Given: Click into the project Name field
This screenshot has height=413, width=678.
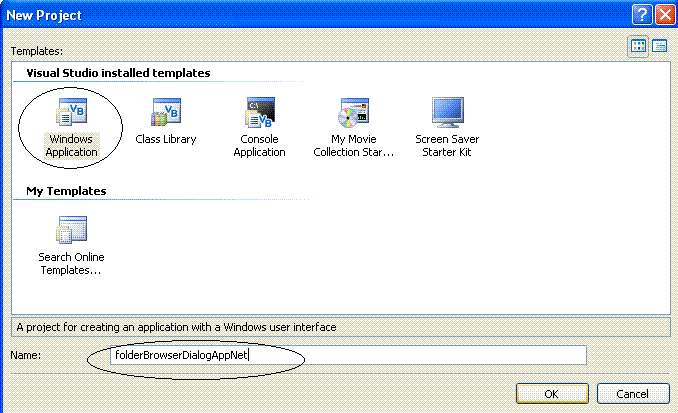Looking at the screenshot, I should (349, 355).
